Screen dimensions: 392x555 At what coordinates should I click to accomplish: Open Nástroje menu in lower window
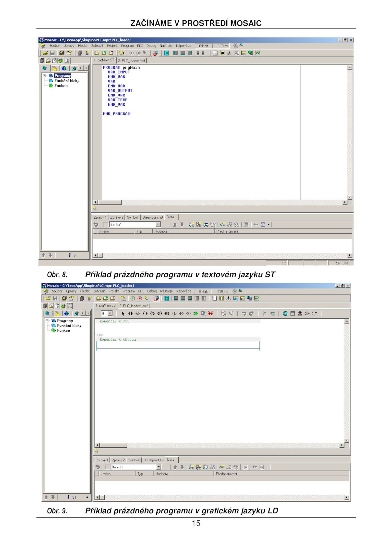click(x=166, y=291)
